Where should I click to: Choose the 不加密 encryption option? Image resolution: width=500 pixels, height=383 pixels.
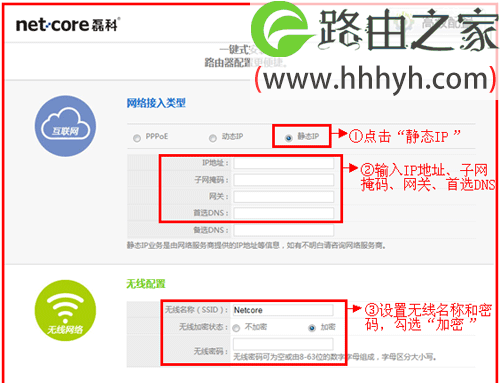236,328
